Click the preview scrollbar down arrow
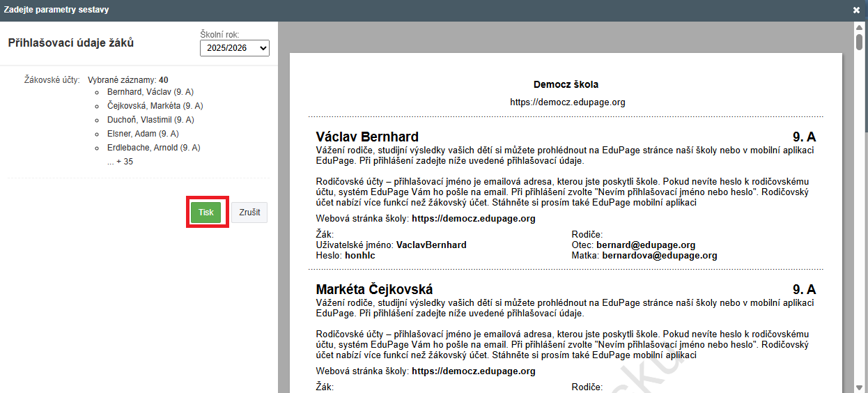The width and height of the screenshot is (868, 393). 860,387
